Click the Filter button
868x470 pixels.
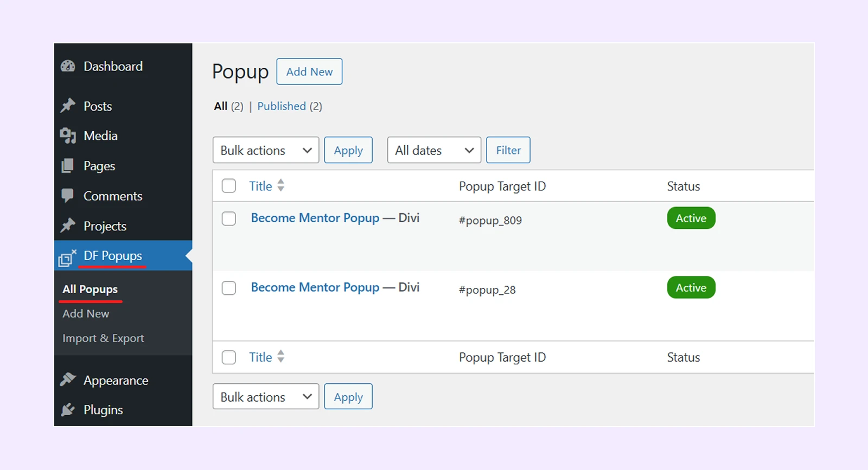tap(508, 150)
